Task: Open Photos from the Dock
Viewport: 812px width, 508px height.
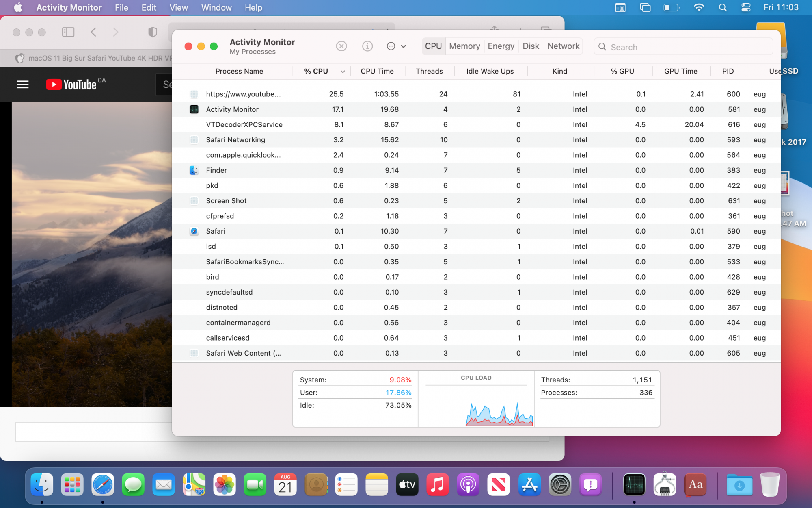Action: 225,484
